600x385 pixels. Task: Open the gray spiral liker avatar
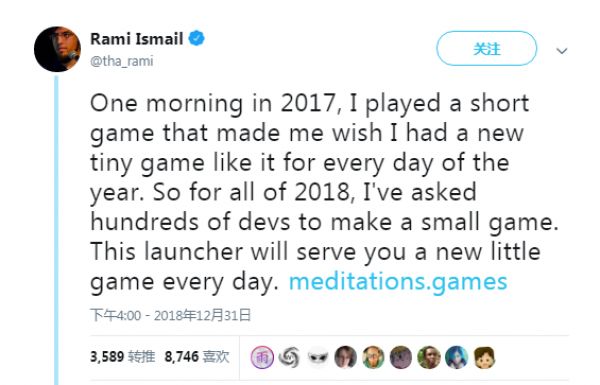289,357
